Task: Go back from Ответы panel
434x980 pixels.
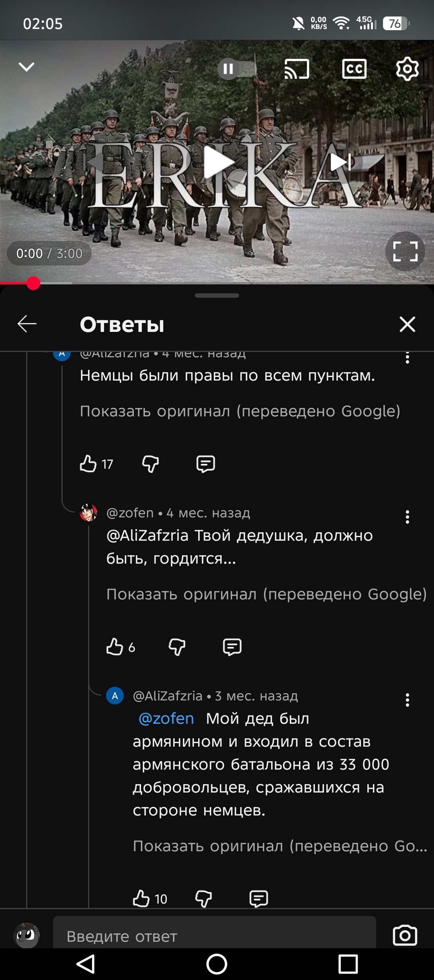Action: coord(27,324)
